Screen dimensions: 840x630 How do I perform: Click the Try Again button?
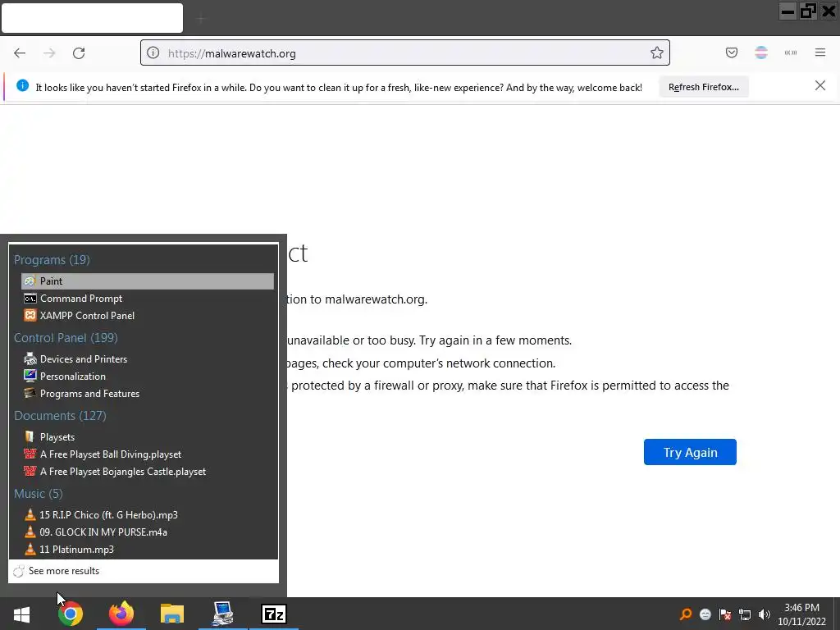pos(690,452)
